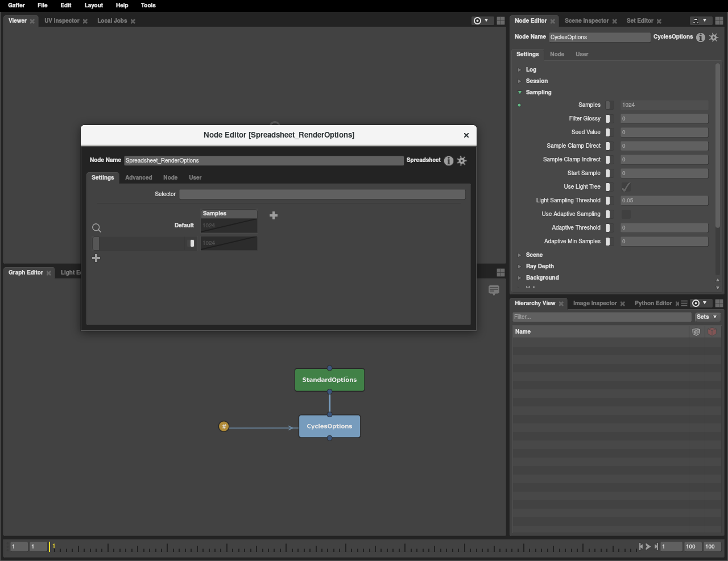Open the Viewer focus node dropdown
This screenshot has width=728, height=561.
click(481, 20)
